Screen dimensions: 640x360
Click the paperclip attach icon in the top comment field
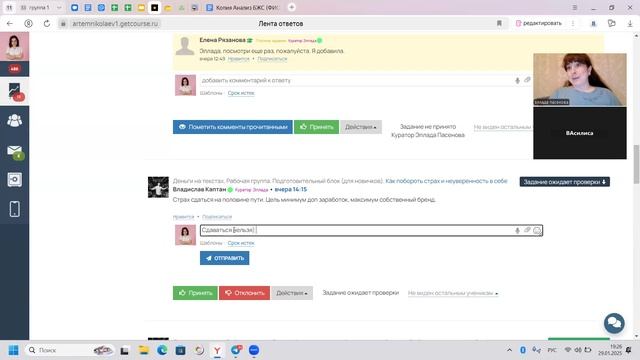(527, 80)
